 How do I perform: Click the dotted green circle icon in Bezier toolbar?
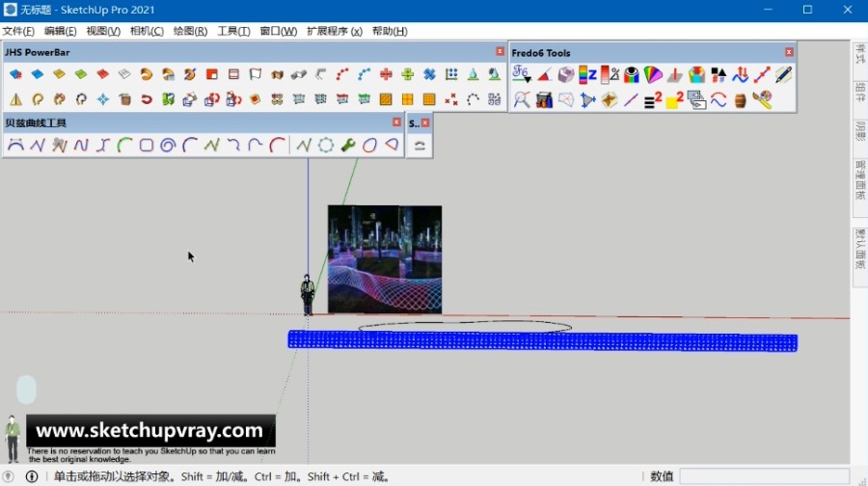click(x=326, y=145)
